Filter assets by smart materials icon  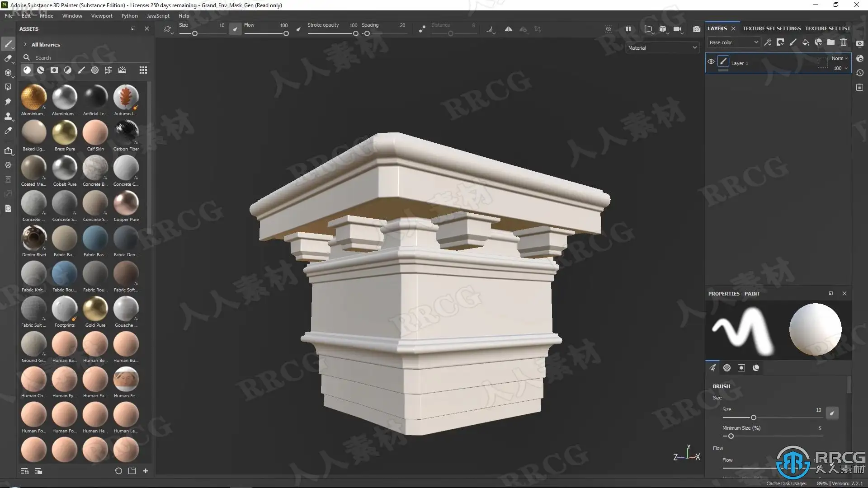(x=41, y=70)
